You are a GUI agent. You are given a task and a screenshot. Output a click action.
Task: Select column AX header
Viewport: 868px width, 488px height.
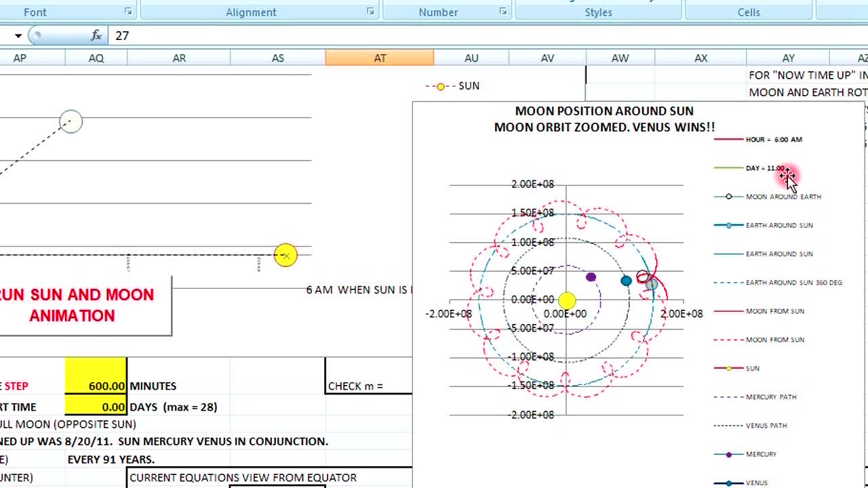tap(701, 58)
